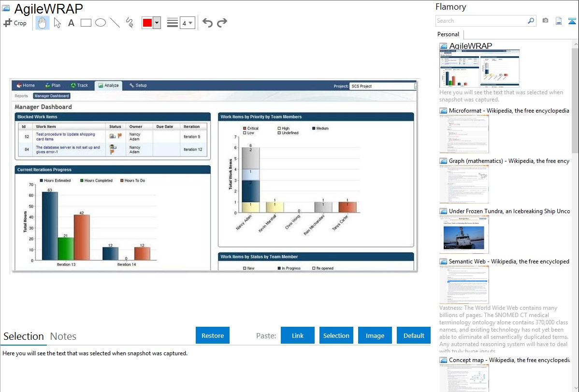This screenshot has width=579, height=392.
Task: Select the rectangle drawing tool
Action: click(86, 23)
